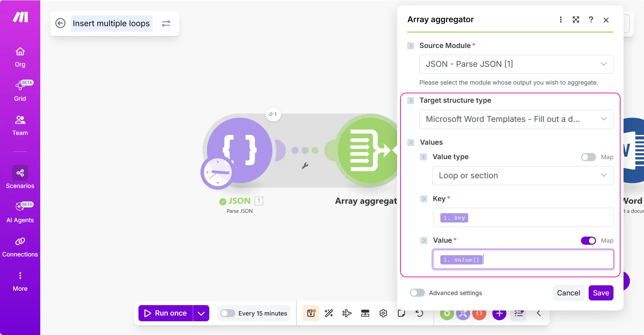Open the Array aggregator three-dot menu
This screenshot has width=644, height=335.
tap(560, 19)
